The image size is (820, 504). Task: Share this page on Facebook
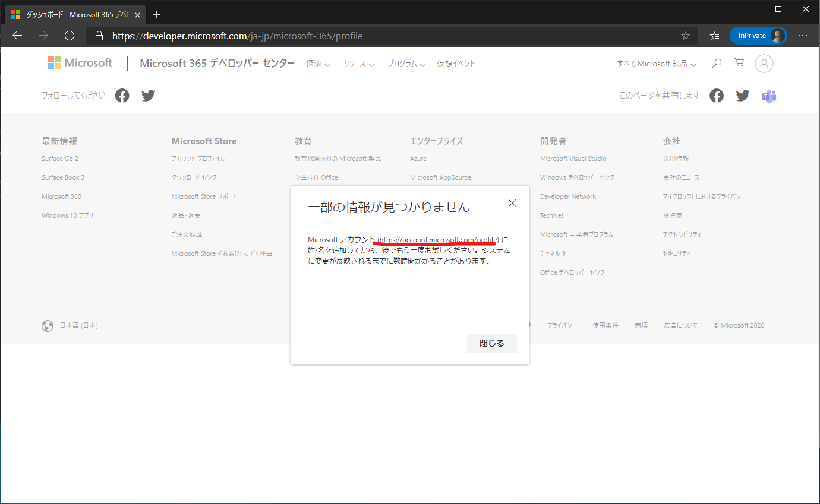tap(717, 96)
